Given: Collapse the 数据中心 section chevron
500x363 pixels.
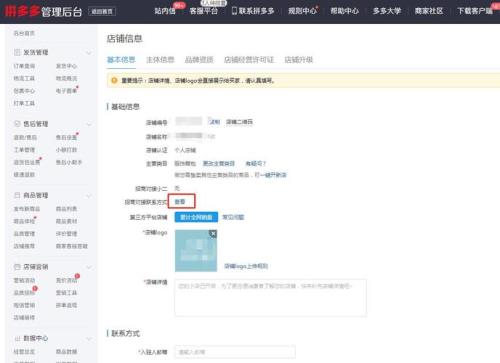Looking at the screenshot, I should click(89, 339).
